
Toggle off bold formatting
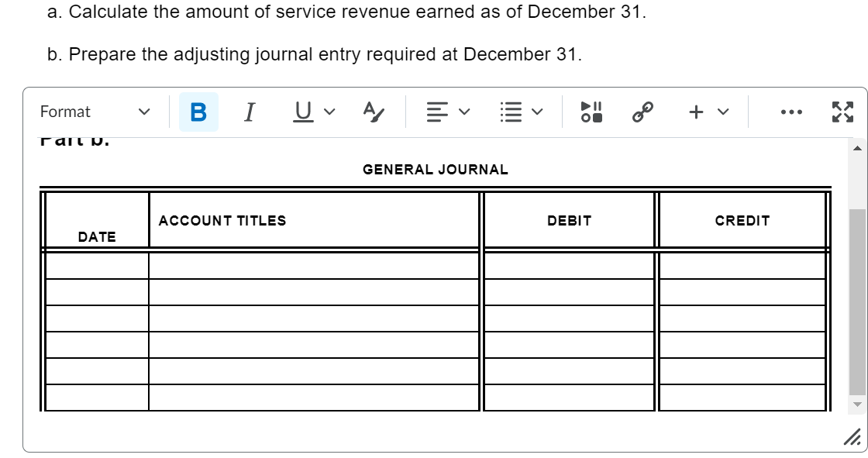click(x=197, y=111)
